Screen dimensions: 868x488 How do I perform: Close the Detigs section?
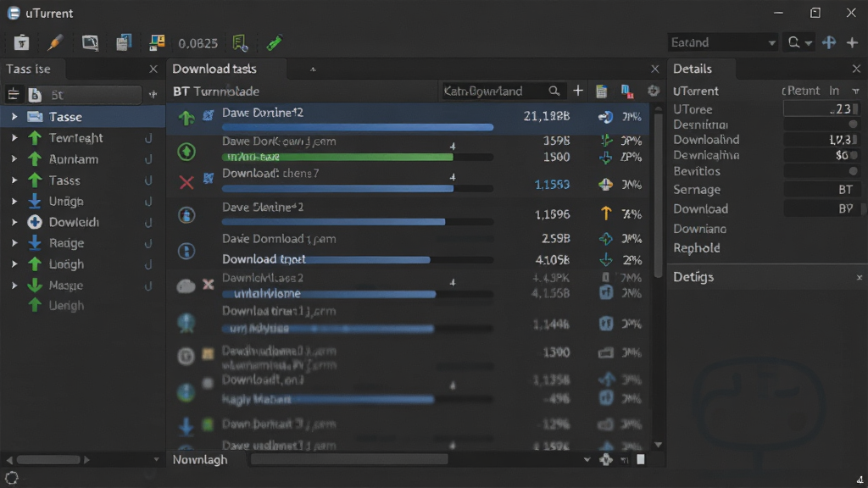pyautogui.click(x=860, y=277)
